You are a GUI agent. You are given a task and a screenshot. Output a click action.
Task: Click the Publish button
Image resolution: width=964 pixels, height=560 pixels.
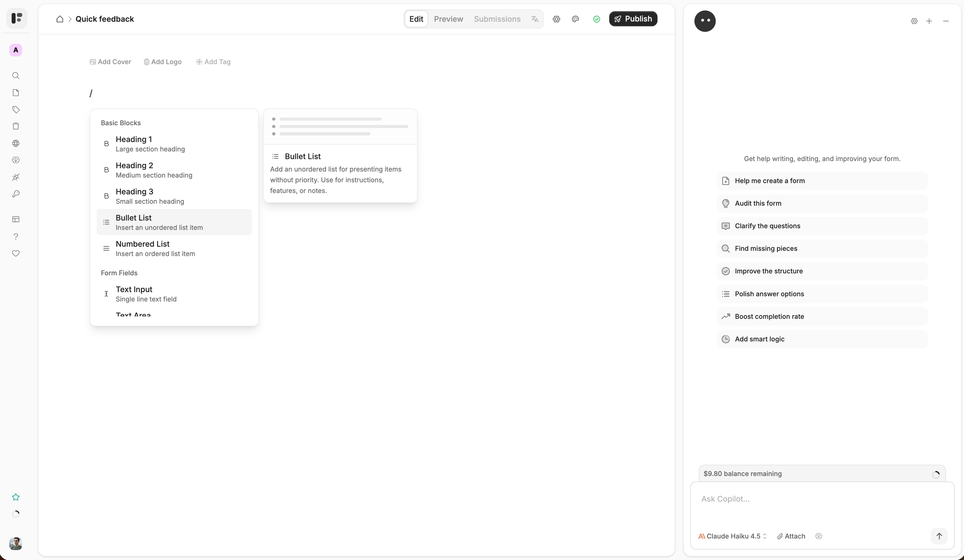click(633, 19)
